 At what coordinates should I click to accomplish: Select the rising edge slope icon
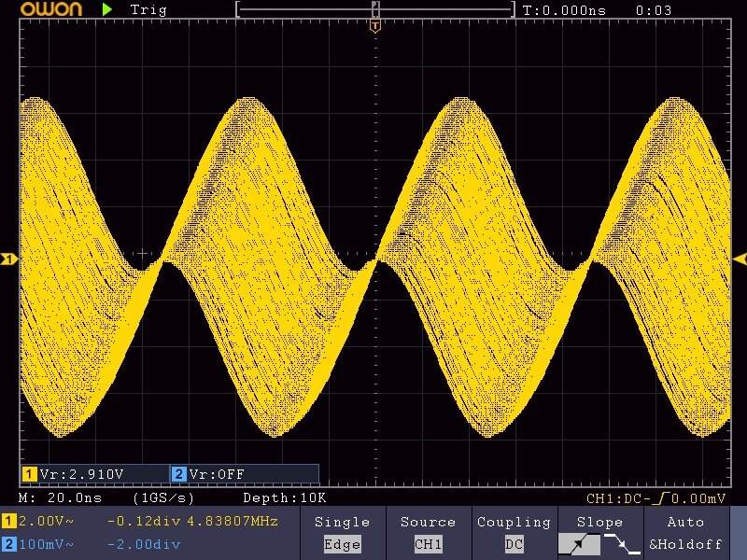[579, 544]
